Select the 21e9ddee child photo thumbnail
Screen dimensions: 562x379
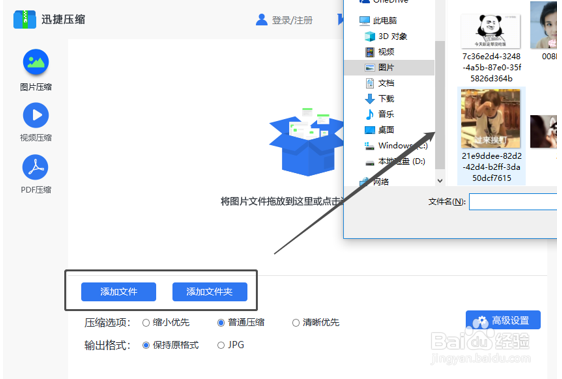tap(491, 119)
